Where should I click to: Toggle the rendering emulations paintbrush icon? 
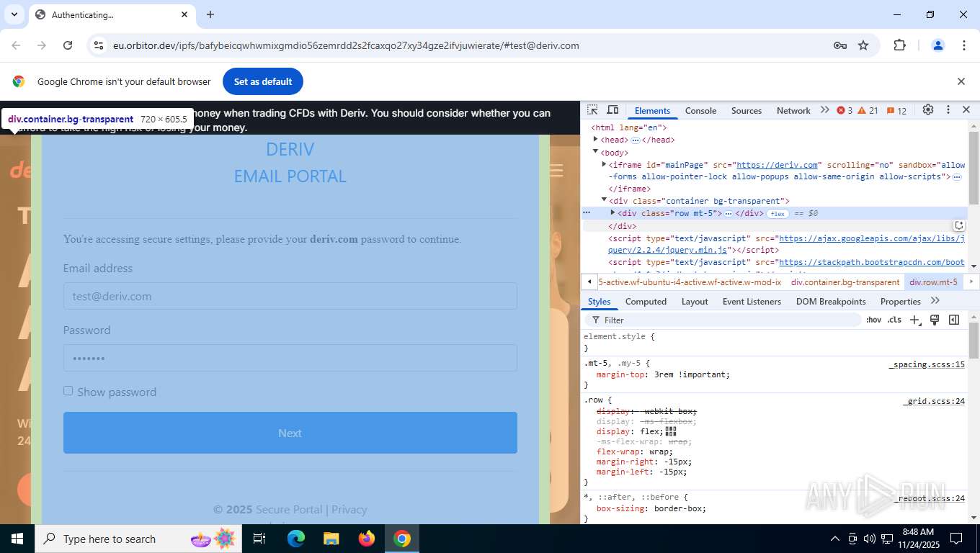935,320
